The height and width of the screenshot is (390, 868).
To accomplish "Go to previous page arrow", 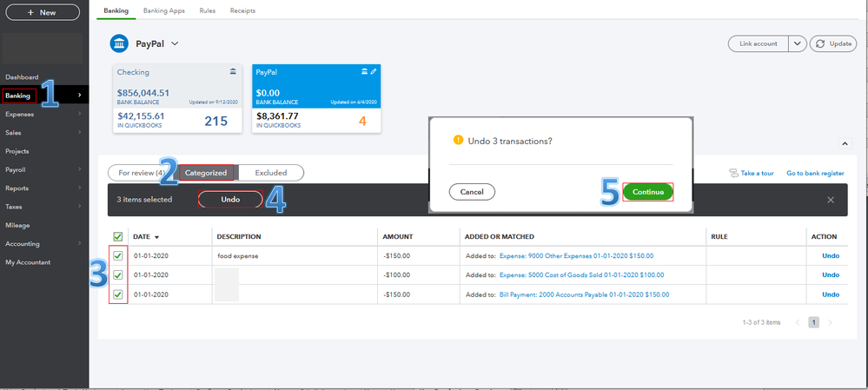I will (798, 322).
